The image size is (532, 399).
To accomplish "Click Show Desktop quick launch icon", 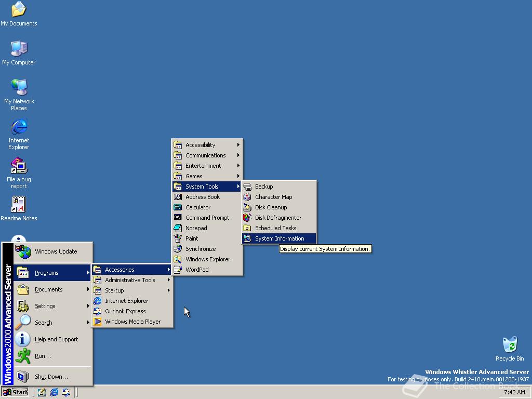I will pos(42,393).
